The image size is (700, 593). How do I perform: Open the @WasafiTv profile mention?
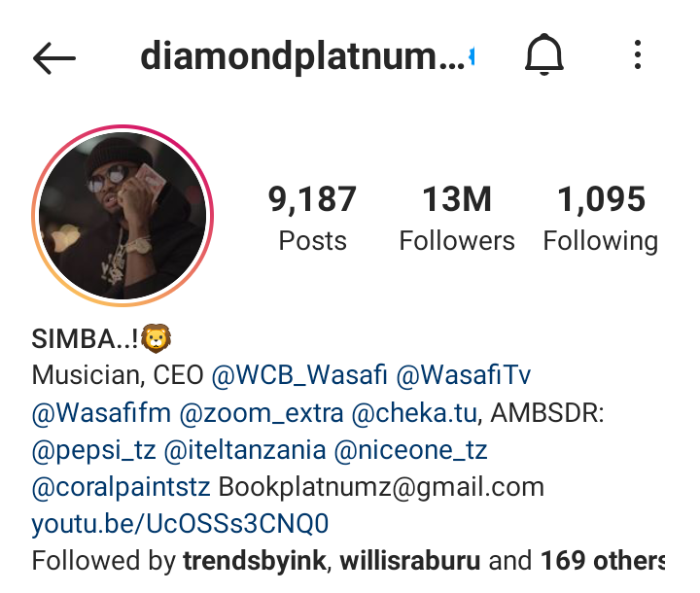pyautogui.click(x=464, y=374)
